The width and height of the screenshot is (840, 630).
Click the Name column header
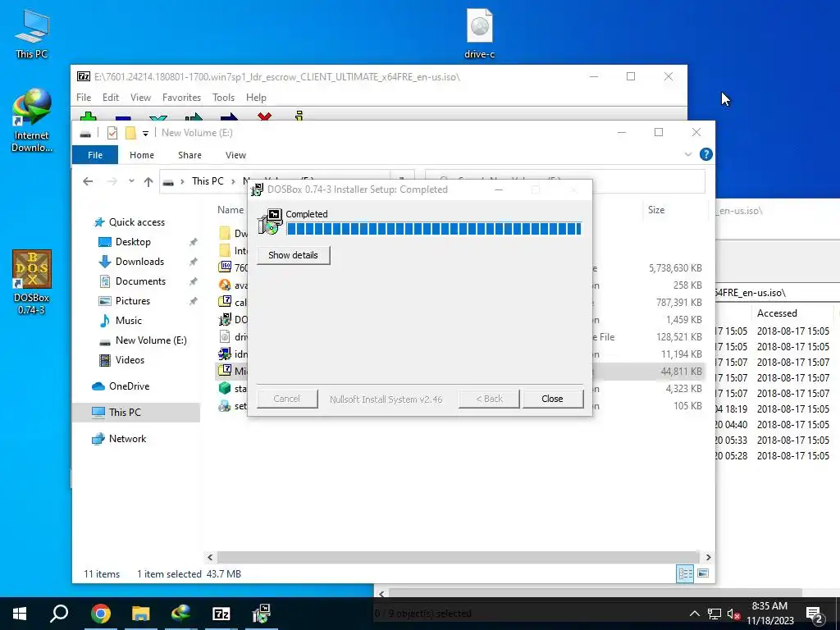click(x=231, y=210)
